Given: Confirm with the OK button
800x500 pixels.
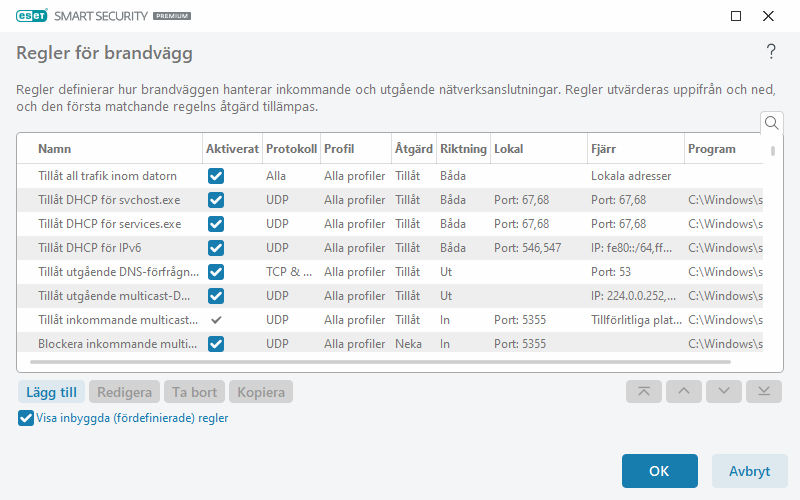Looking at the screenshot, I should pos(660,471).
